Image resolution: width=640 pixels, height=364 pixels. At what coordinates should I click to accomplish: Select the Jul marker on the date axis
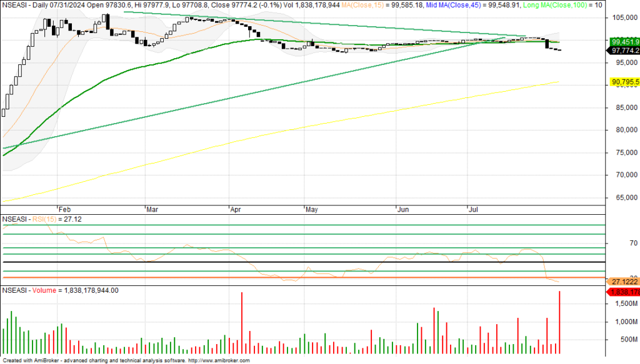click(x=474, y=210)
